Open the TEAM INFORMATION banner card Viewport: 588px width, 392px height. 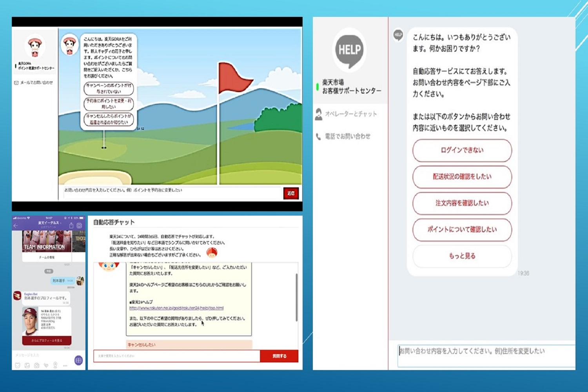click(x=47, y=241)
